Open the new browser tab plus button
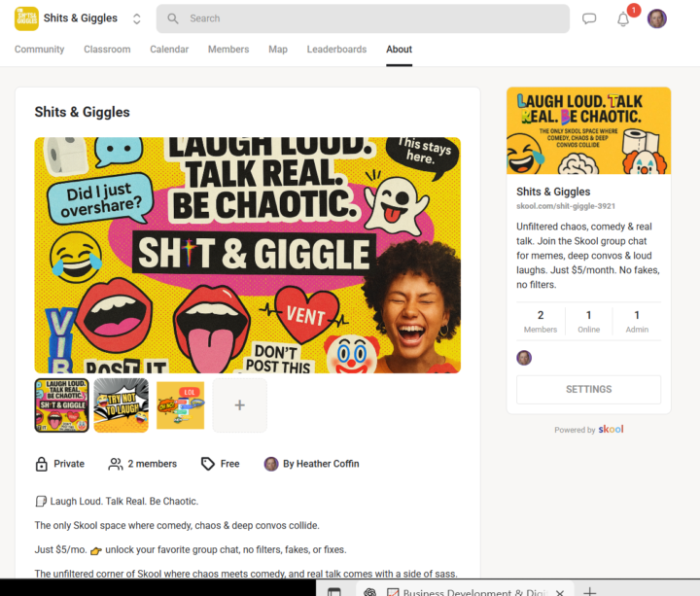This screenshot has height=596, width=700. pos(589,591)
